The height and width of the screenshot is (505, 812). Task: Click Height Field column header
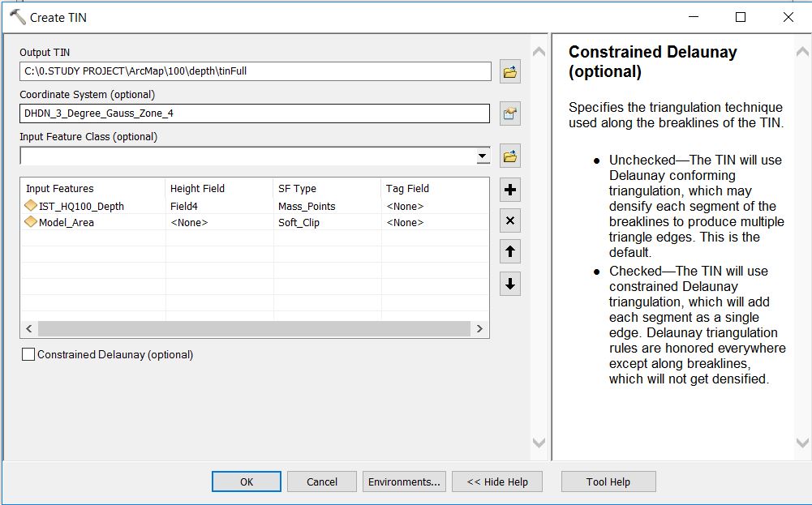tap(219, 188)
